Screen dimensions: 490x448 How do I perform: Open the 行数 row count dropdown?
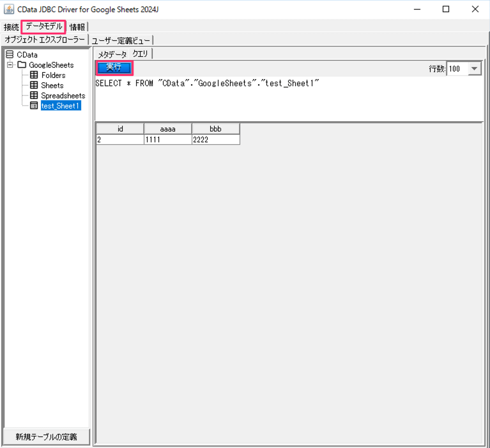[475, 69]
